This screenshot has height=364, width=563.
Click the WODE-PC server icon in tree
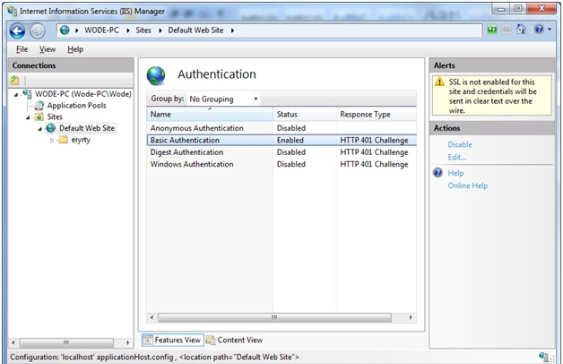coord(27,94)
